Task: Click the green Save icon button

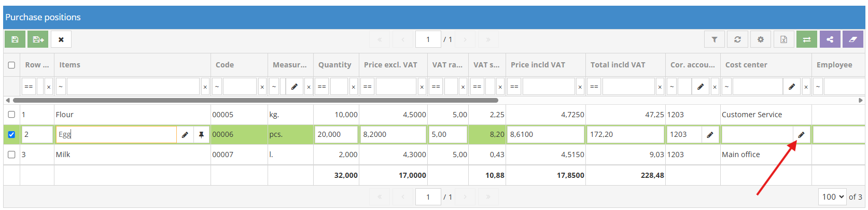Action: [15, 39]
